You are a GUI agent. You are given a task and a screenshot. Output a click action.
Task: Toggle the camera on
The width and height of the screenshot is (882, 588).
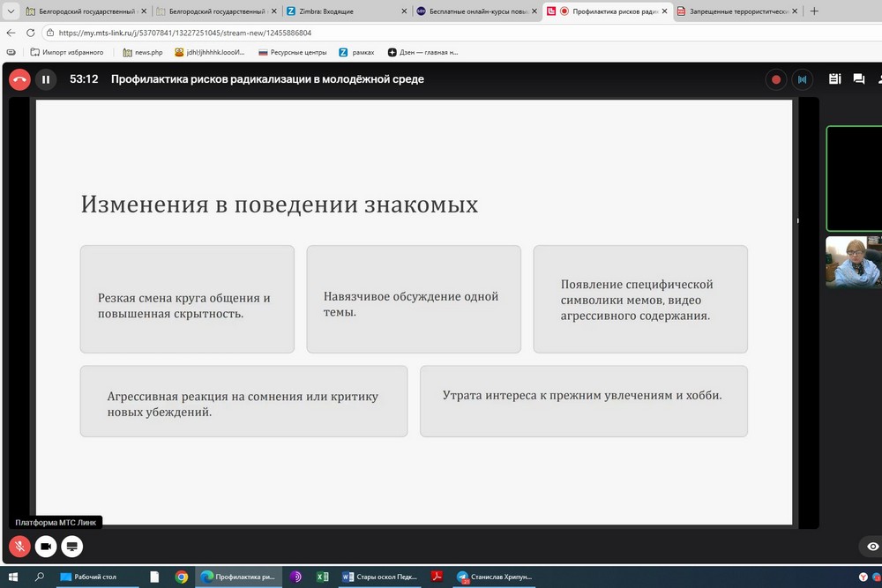point(46,547)
